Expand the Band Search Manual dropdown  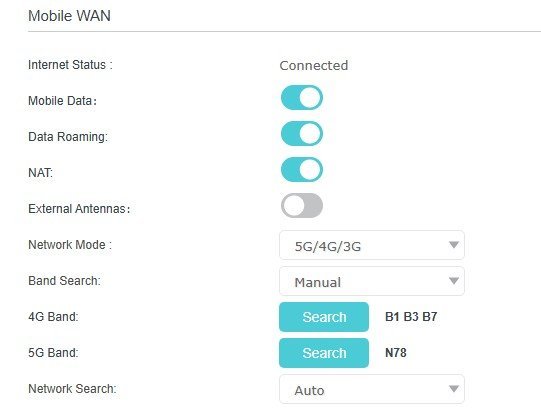372,281
